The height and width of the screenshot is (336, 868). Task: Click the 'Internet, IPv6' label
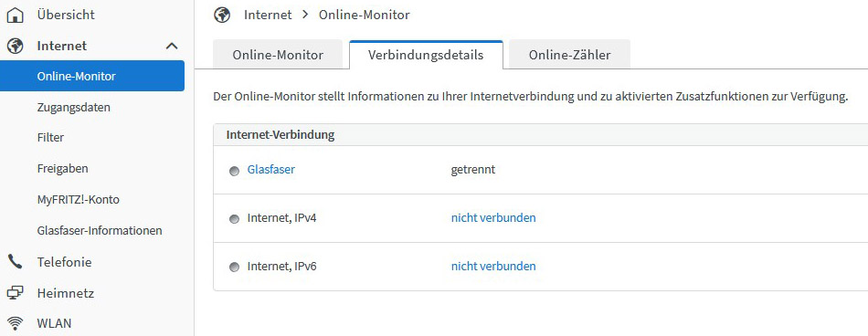(281, 267)
